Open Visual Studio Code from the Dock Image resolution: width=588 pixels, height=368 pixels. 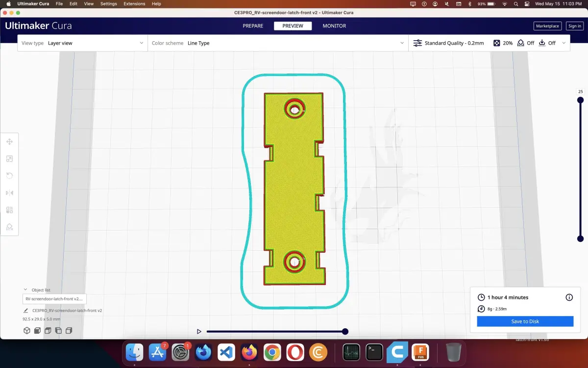(226, 352)
